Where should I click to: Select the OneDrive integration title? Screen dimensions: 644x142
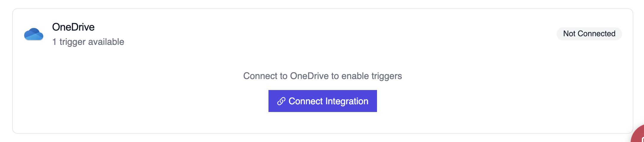pos(73,27)
